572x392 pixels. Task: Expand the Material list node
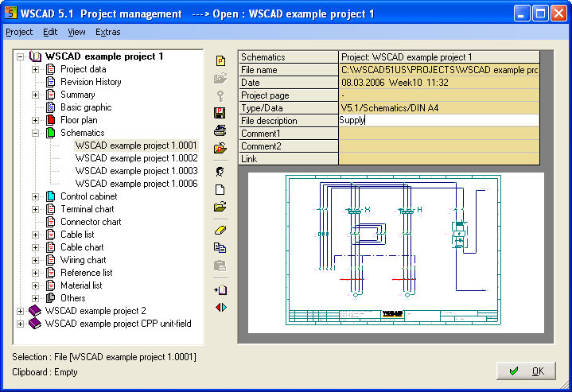[35, 285]
